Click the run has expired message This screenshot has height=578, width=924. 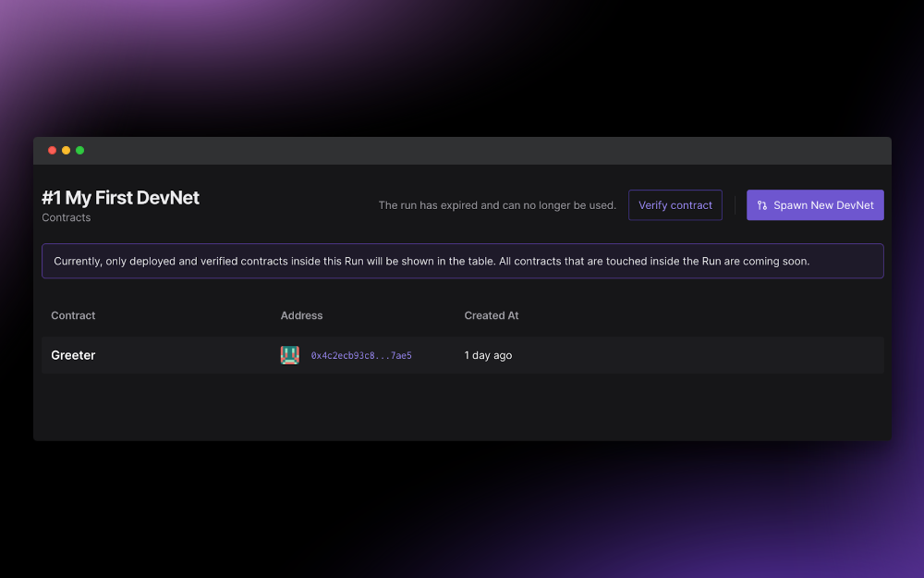pyautogui.click(x=497, y=205)
